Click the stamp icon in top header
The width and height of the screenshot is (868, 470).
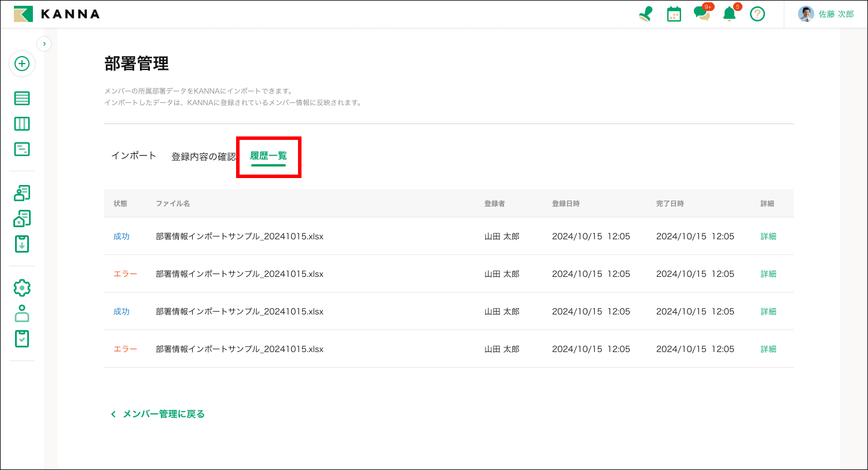646,14
